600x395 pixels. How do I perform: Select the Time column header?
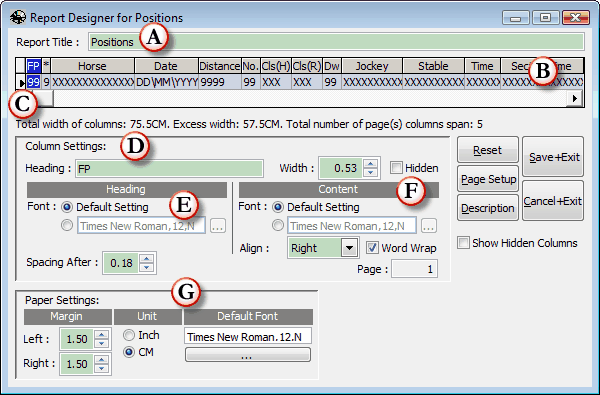482,66
